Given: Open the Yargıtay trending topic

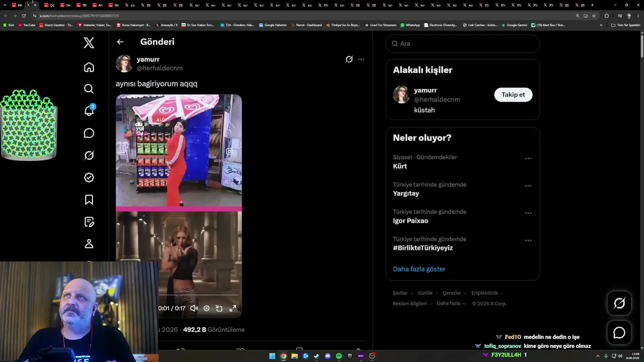Looking at the screenshot, I should click(x=406, y=194).
